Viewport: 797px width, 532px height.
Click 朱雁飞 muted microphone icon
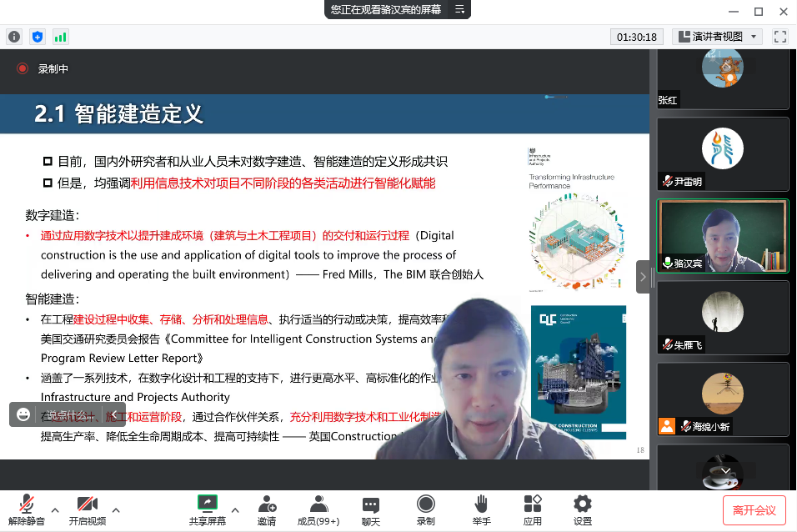[667, 344]
